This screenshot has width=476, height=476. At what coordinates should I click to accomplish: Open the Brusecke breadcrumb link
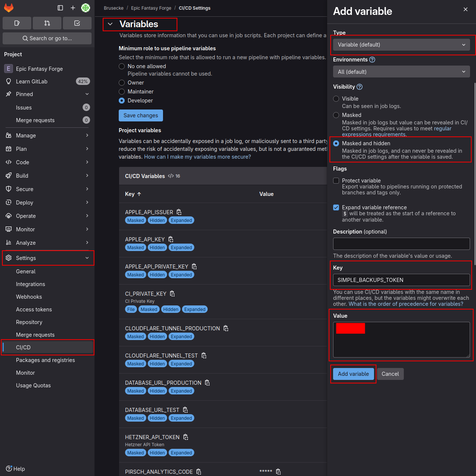coord(114,8)
